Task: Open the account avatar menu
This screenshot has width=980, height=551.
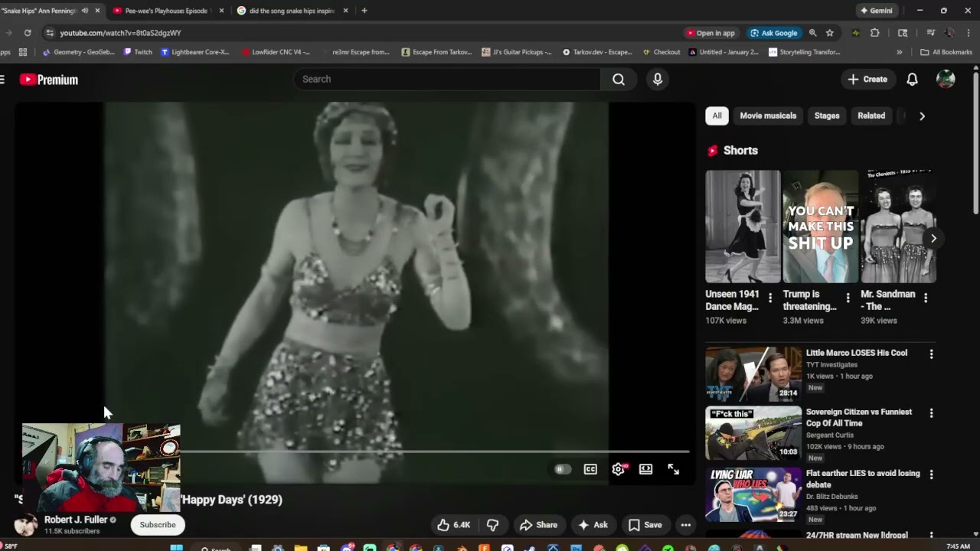Action: click(x=946, y=80)
